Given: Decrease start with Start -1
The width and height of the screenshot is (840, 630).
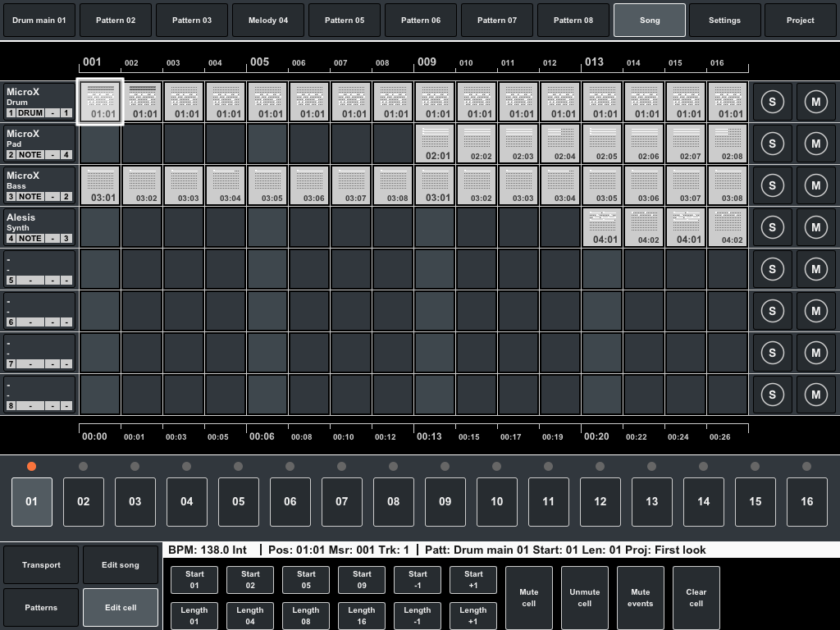Looking at the screenshot, I should click(x=418, y=580).
